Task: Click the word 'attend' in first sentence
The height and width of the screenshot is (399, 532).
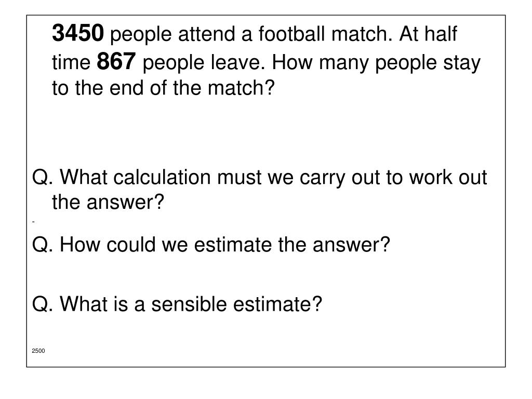Action: [206, 34]
